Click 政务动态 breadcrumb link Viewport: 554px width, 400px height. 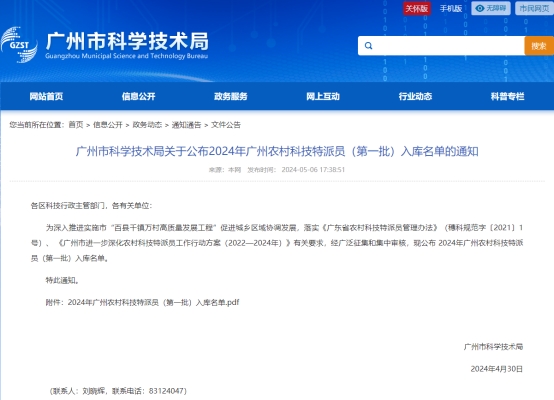tap(147, 125)
